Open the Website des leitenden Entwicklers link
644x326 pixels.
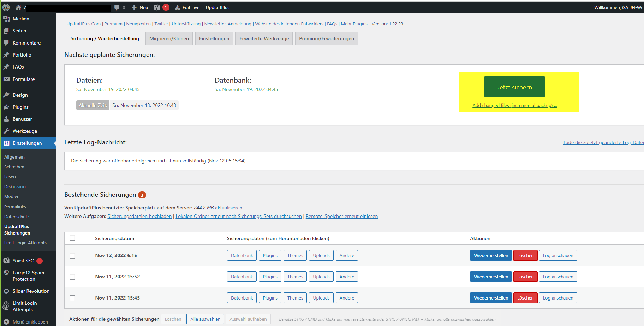pyautogui.click(x=289, y=24)
